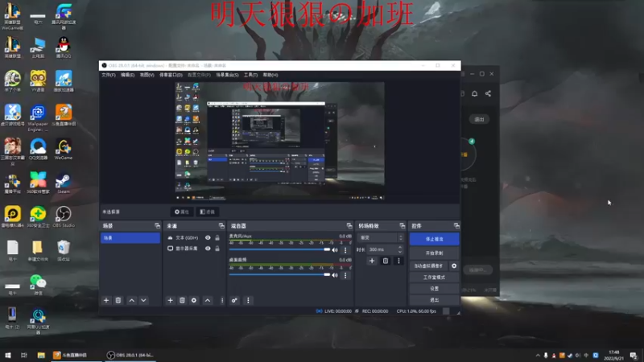This screenshot has width=644, height=362.
Task: Click the OBS preview canvas
Action: 279,141
